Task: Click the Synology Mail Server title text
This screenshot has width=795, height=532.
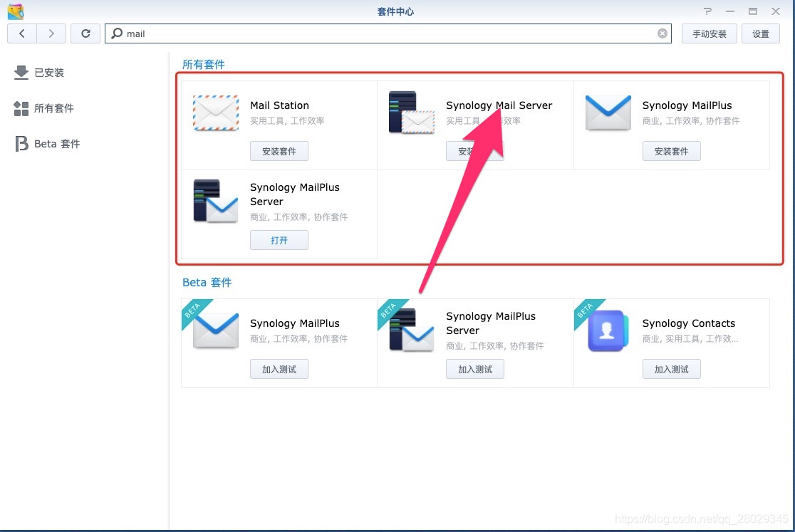Action: click(x=499, y=105)
